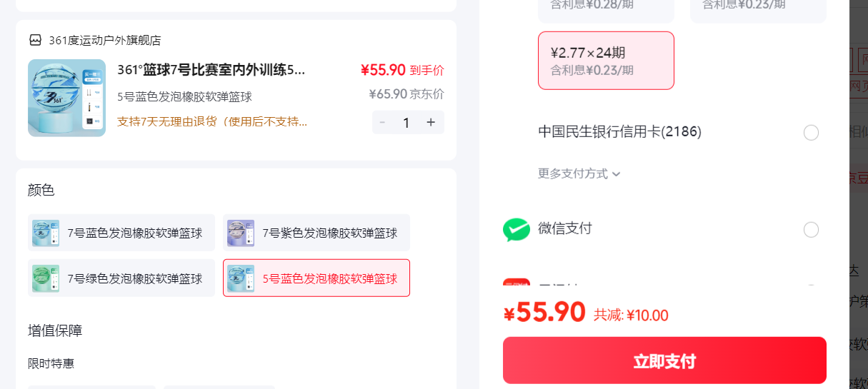Click the store icon beside 361度运动户外旗舰店
This screenshot has width=868, height=389.
click(x=35, y=40)
